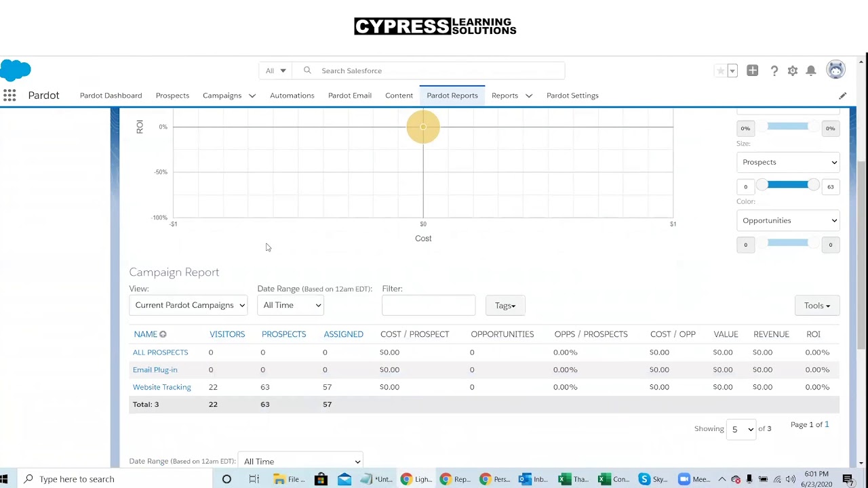Open the Content tab
The height and width of the screenshot is (488, 868).
pyautogui.click(x=399, y=96)
